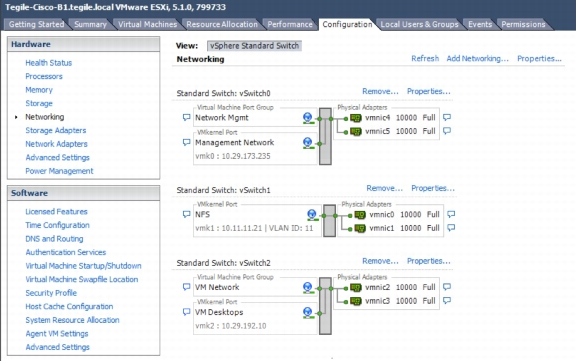Click the globe icon for VM Network

(x=308, y=287)
